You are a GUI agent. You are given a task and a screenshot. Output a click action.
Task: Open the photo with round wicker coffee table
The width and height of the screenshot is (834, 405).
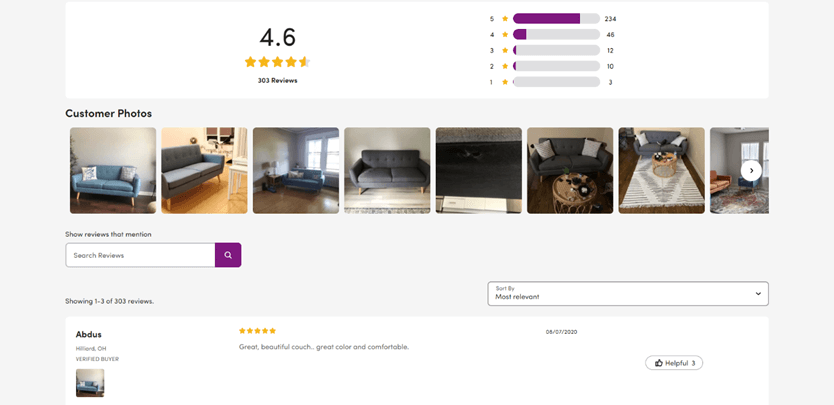click(570, 170)
